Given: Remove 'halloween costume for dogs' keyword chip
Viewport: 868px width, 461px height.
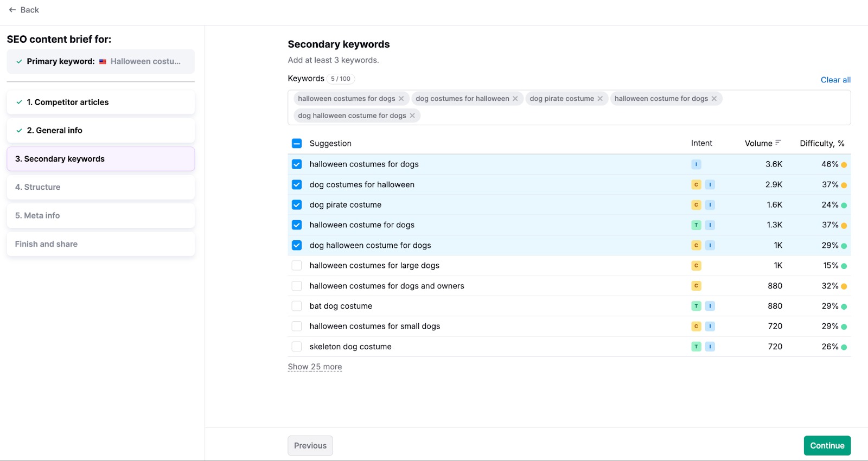Looking at the screenshot, I should (x=714, y=99).
